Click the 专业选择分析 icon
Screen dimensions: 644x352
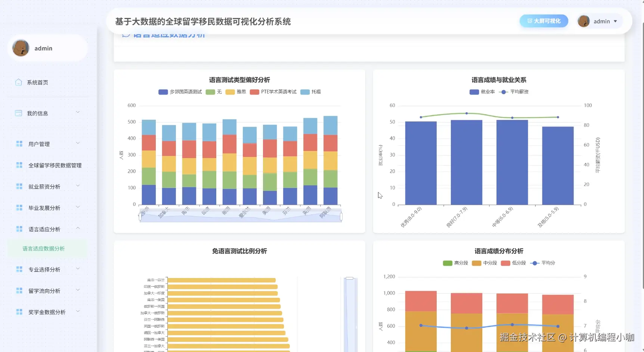coord(19,269)
